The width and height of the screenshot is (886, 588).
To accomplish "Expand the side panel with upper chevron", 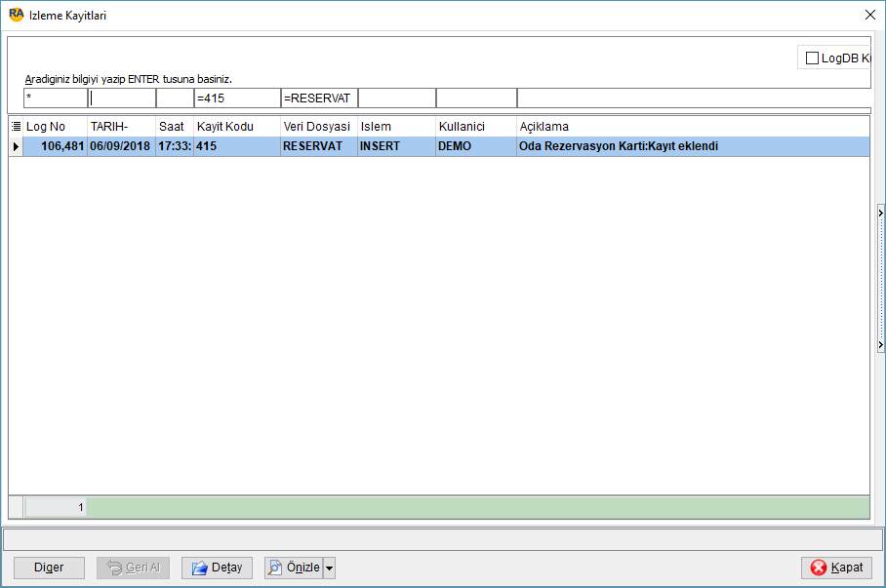I will [x=880, y=213].
